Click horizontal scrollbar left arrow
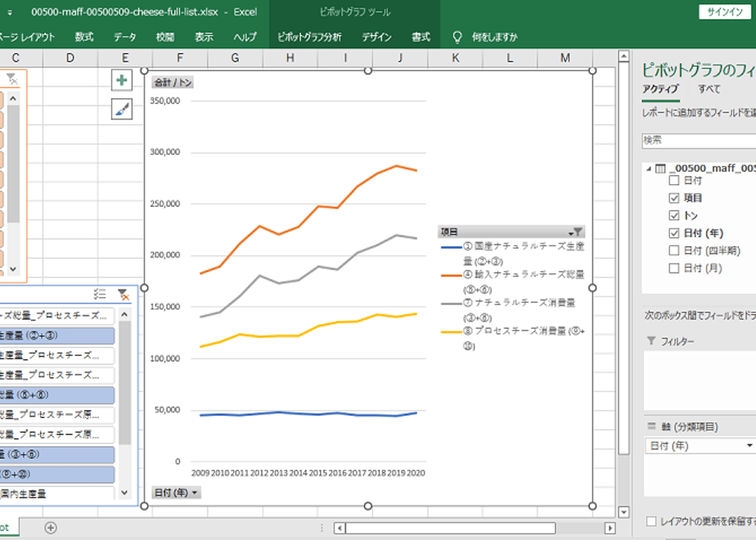Image resolution: width=756 pixels, height=540 pixels. click(x=340, y=528)
